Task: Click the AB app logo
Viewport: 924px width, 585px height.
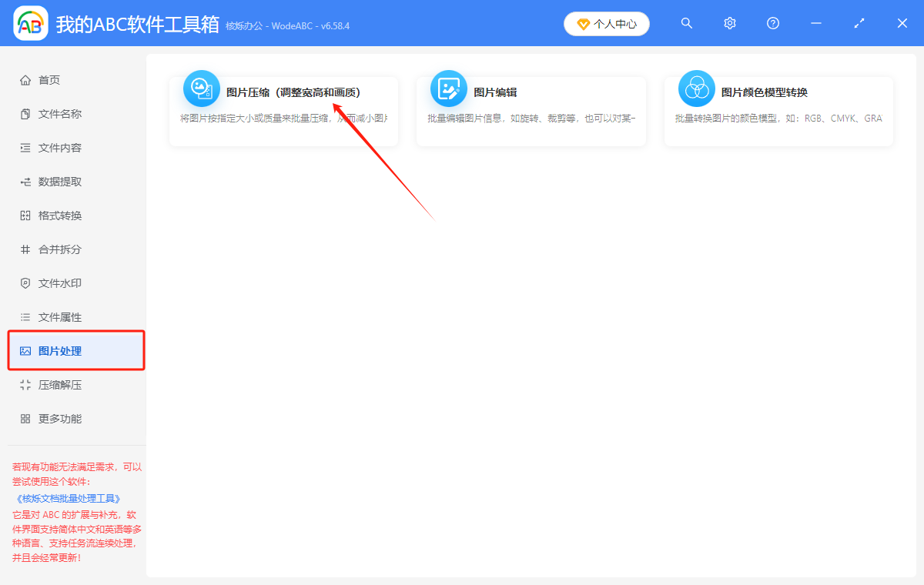Action: point(30,23)
